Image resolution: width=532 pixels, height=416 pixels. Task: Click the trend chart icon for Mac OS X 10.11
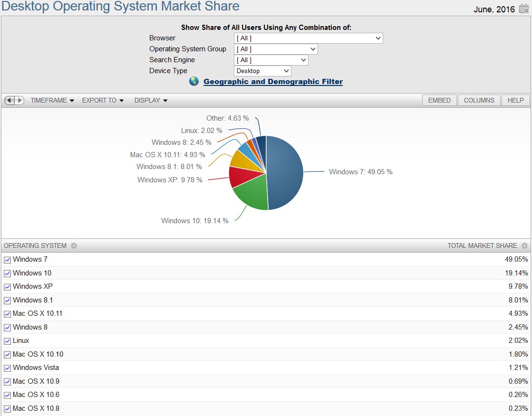pos(7,314)
